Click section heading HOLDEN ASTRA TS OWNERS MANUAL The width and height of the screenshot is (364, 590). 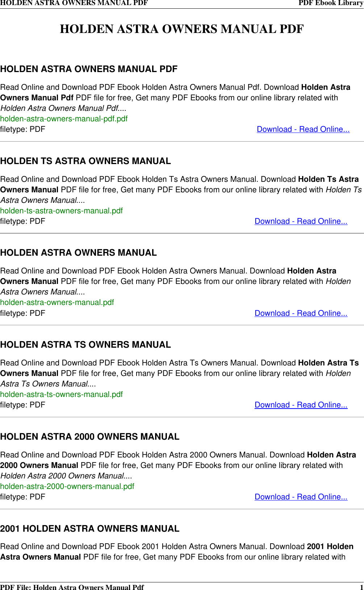tap(85, 345)
